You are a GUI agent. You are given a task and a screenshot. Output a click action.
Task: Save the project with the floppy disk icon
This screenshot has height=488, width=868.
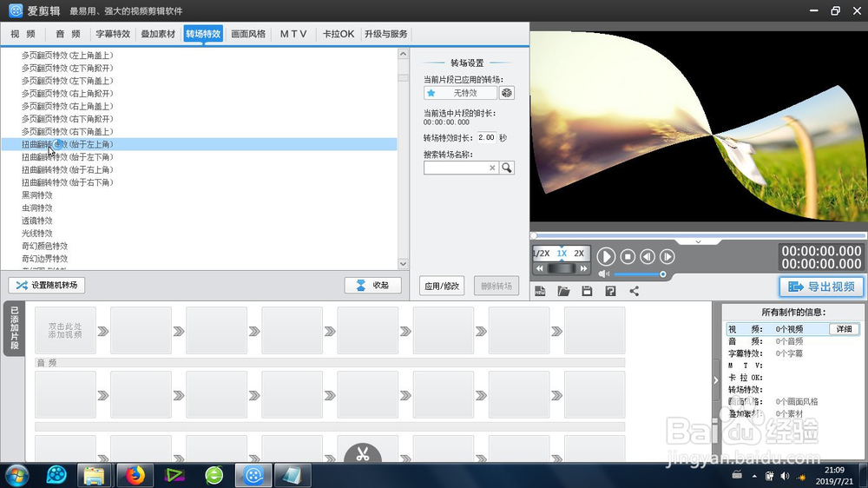click(x=588, y=291)
